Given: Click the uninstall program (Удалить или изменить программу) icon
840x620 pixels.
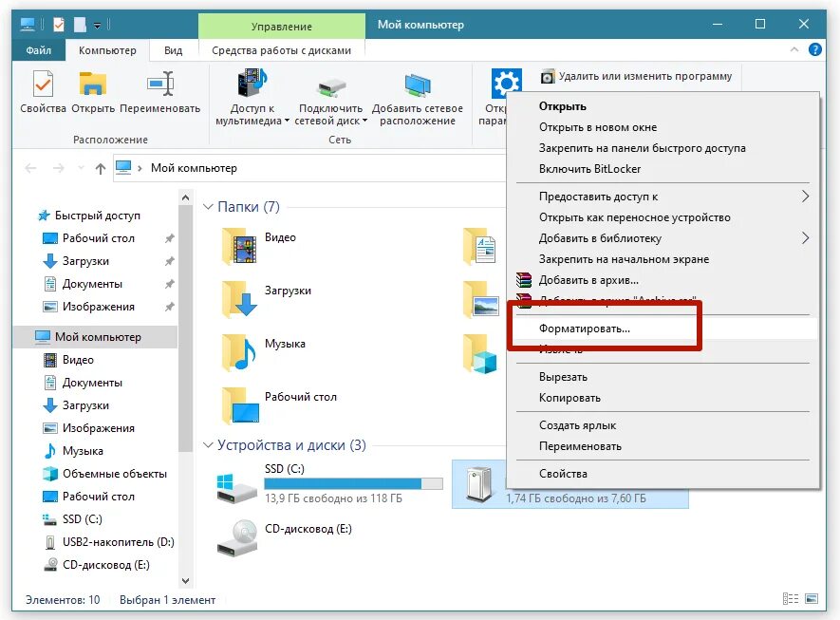Looking at the screenshot, I should pos(548,77).
